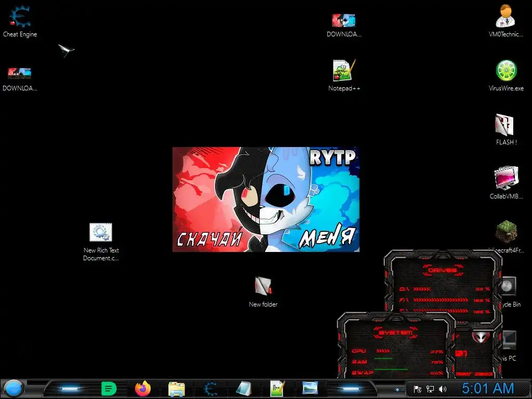Launch Firefox from the taskbar
532x399 pixels.
142,389
